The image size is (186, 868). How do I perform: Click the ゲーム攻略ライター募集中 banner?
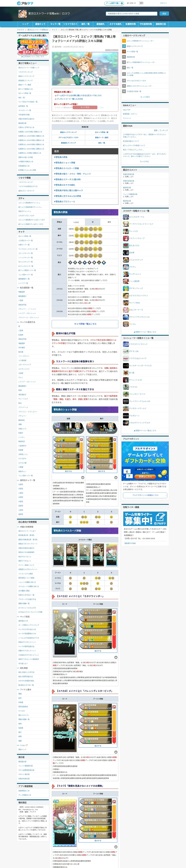pyautogui.click(x=145, y=519)
